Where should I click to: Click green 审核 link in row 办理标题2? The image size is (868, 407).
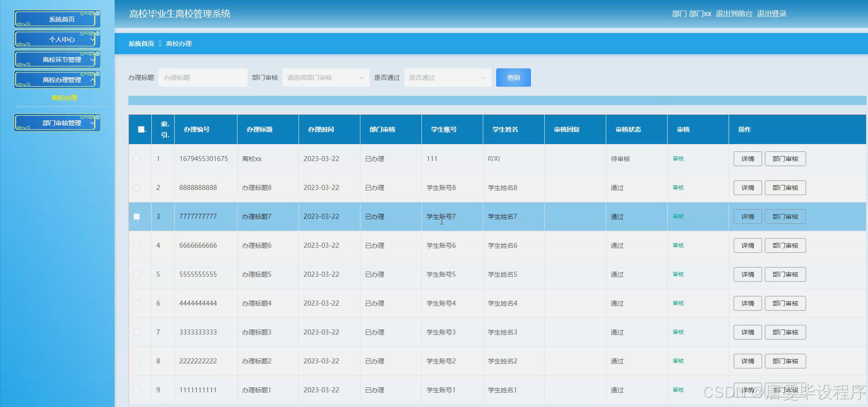(678, 361)
